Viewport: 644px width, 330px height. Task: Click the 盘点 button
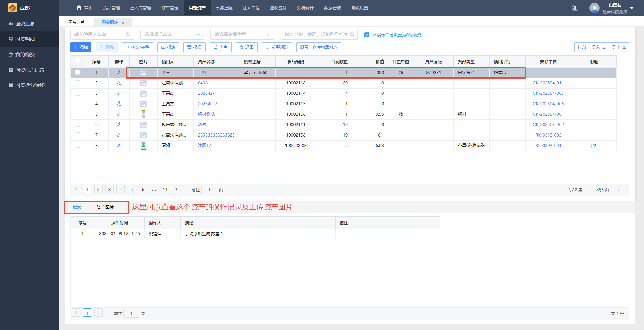click(220, 47)
